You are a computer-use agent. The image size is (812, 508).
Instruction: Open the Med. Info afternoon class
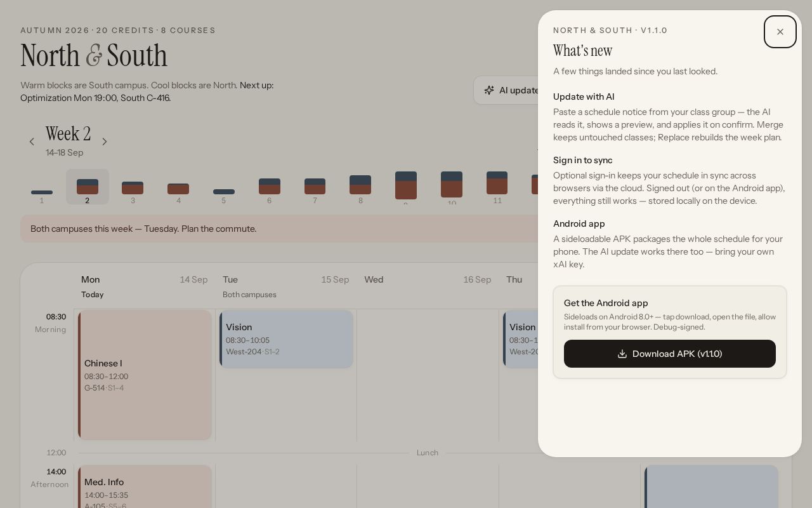[145, 486]
